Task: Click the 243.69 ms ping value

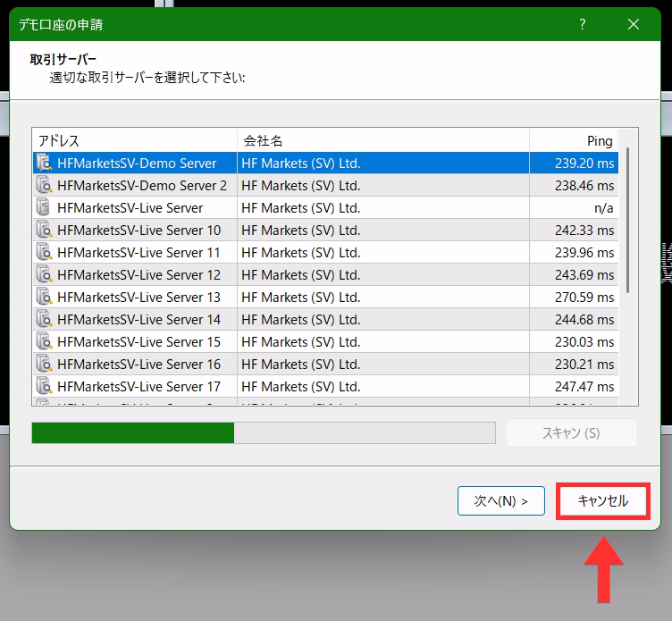Action: tap(584, 274)
